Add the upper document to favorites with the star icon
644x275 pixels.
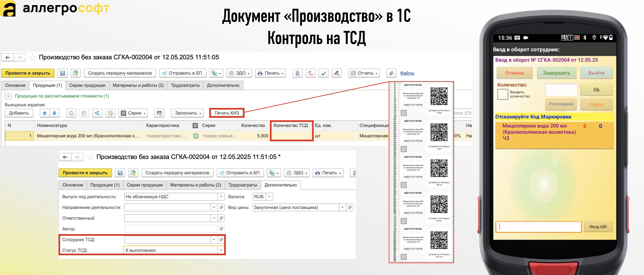[33, 57]
